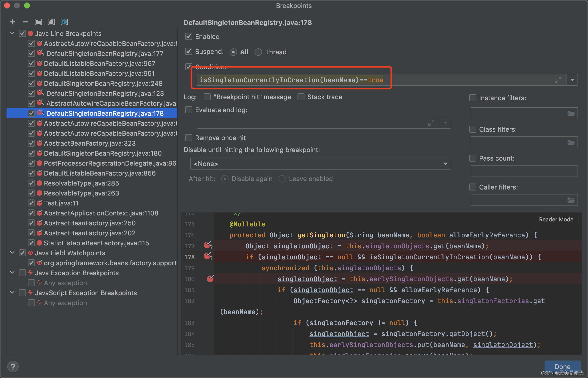
Task: Click the add breakpoint plus icon
Action: [x=12, y=22]
